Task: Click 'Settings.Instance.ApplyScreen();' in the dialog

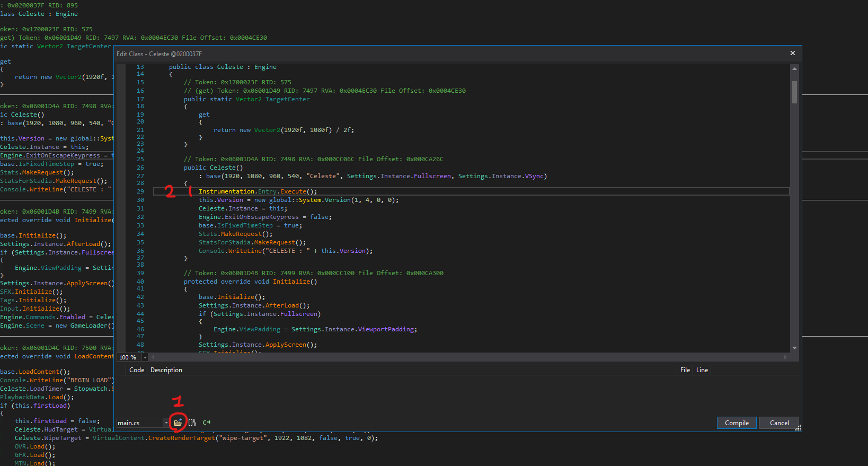Action: [x=258, y=345]
